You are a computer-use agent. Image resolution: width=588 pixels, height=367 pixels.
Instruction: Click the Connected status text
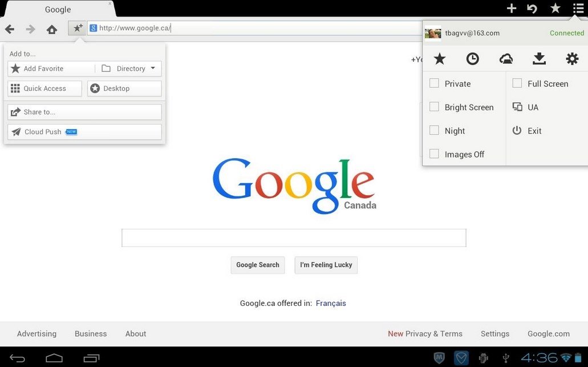pyautogui.click(x=567, y=33)
